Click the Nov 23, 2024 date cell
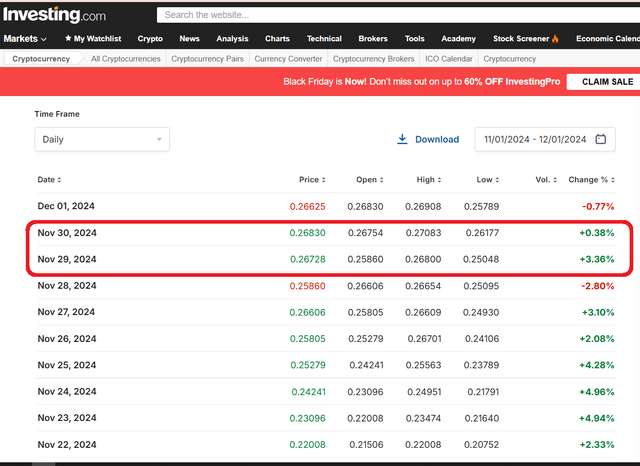Screen dimensions: 640x466 point(67,418)
